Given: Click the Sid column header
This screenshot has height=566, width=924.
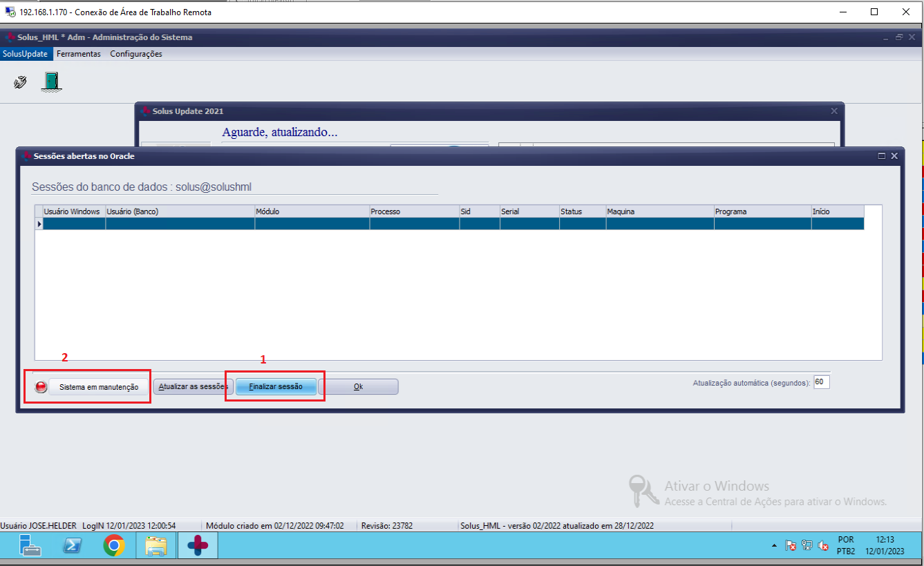Looking at the screenshot, I should 479,211.
